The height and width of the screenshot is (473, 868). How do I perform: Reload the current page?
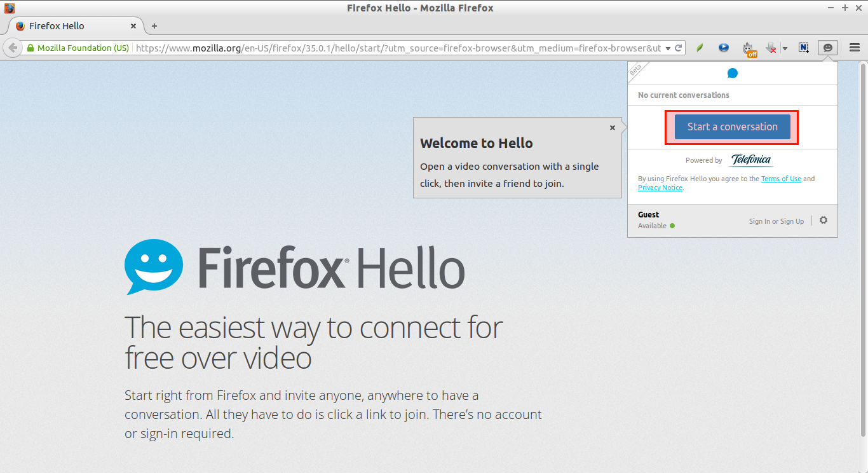tap(679, 48)
